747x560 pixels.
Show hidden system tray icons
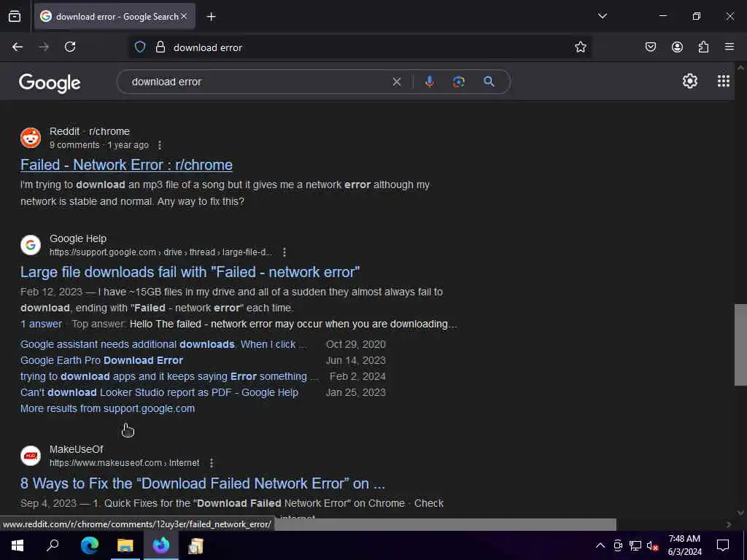coord(600,545)
